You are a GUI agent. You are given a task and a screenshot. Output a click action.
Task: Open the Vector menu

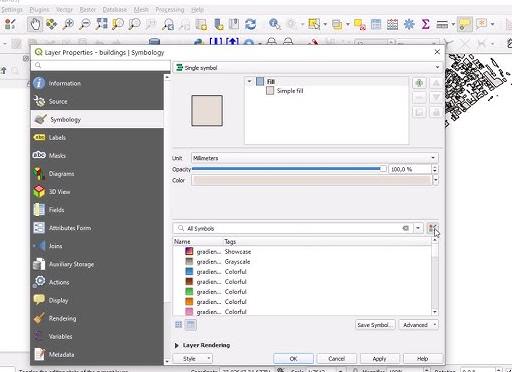[x=64, y=10]
